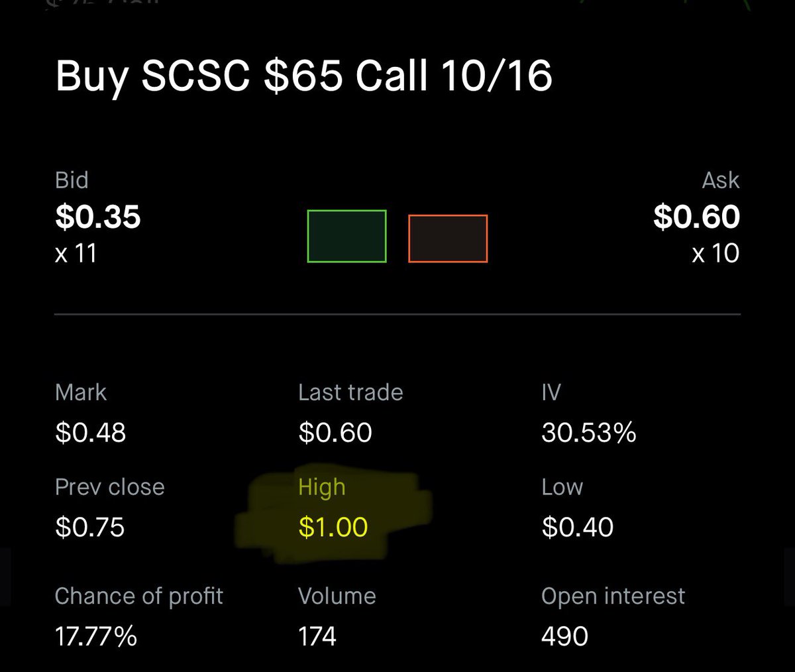This screenshot has height=672, width=795.
Task: Click the Bid label text
Action: [x=72, y=180]
